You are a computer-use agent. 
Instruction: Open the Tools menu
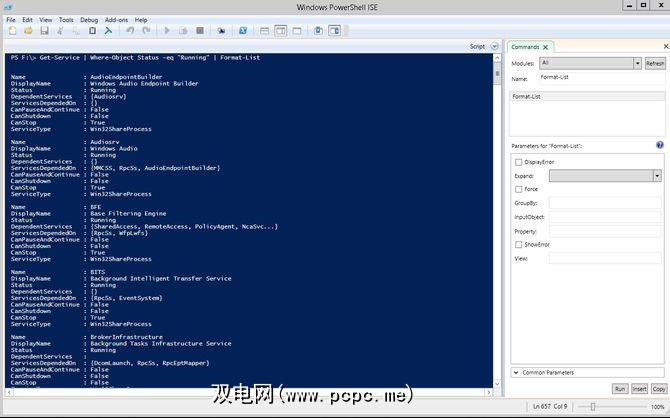(x=66, y=20)
